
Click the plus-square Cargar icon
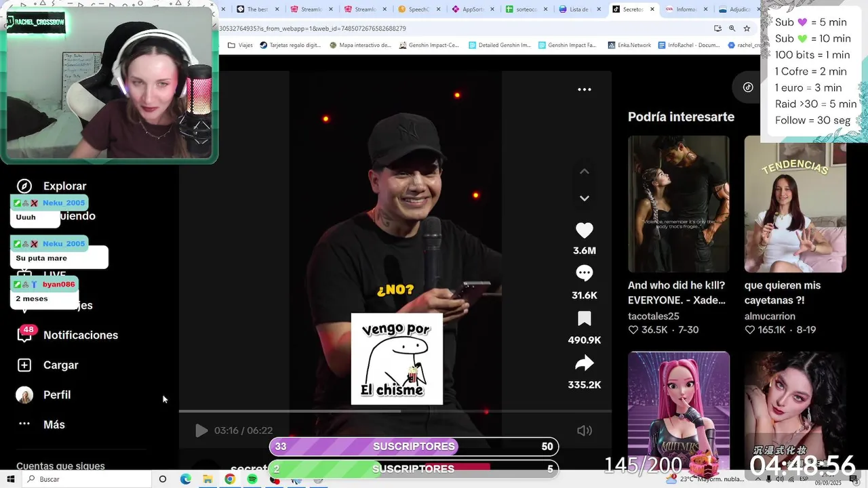[x=24, y=365]
